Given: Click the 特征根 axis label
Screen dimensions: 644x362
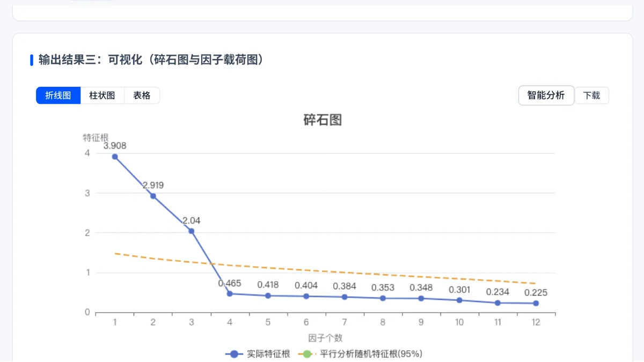Looking at the screenshot, I should 95,137.
